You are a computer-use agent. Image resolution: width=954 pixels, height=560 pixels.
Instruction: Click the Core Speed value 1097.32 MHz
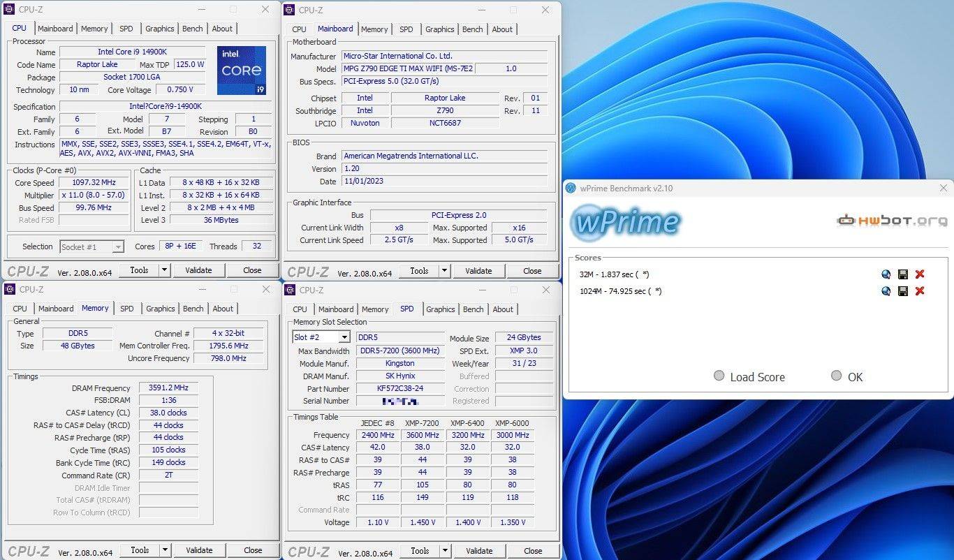(x=94, y=182)
